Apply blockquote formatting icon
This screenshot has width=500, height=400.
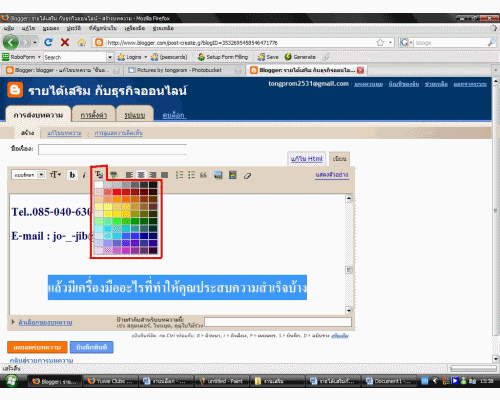203,175
